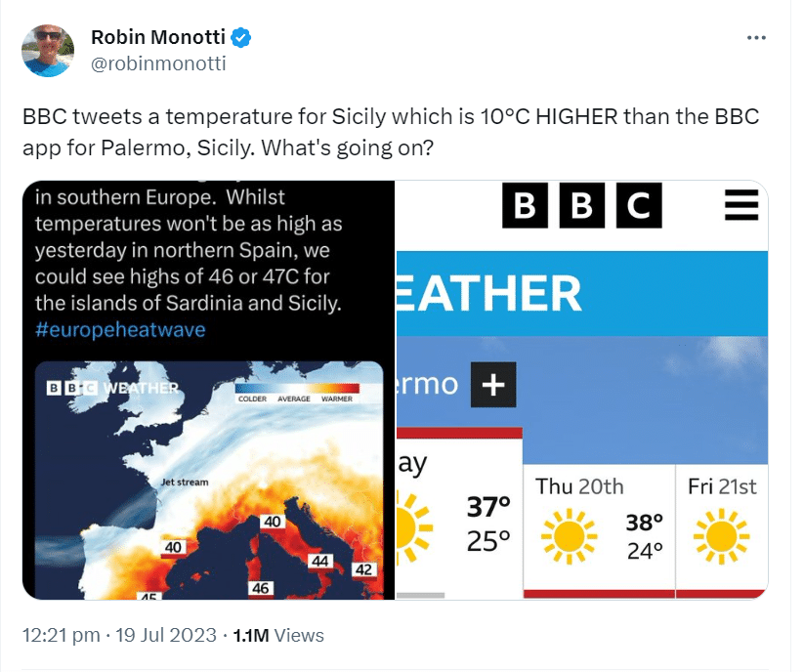
Task: Click the blue verified badge
Action: [x=241, y=38]
